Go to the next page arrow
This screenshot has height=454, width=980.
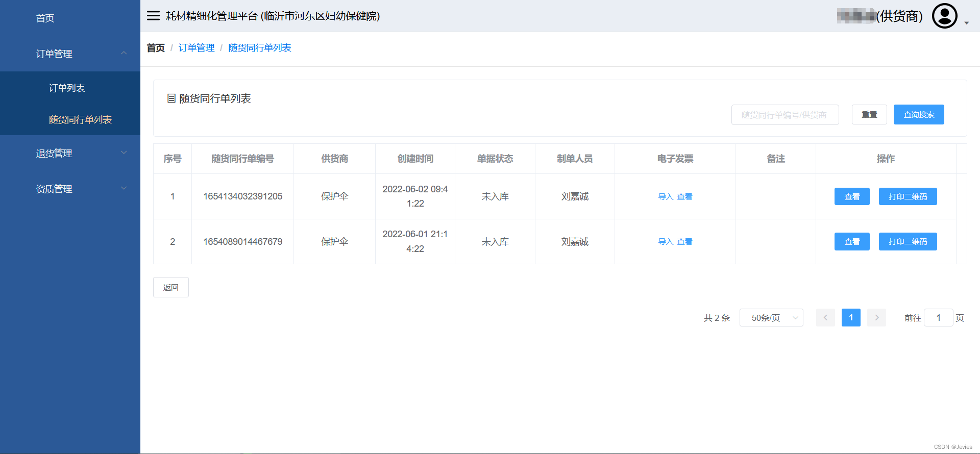point(876,318)
